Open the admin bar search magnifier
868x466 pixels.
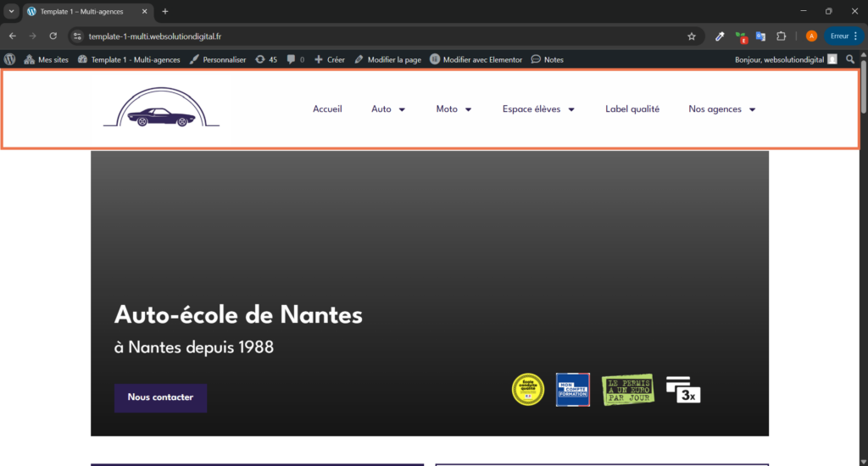click(x=850, y=59)
